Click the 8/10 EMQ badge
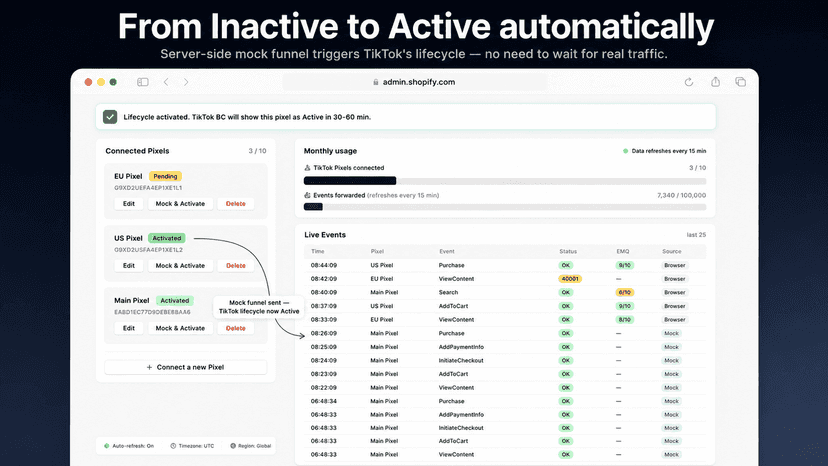 point(625,320)
